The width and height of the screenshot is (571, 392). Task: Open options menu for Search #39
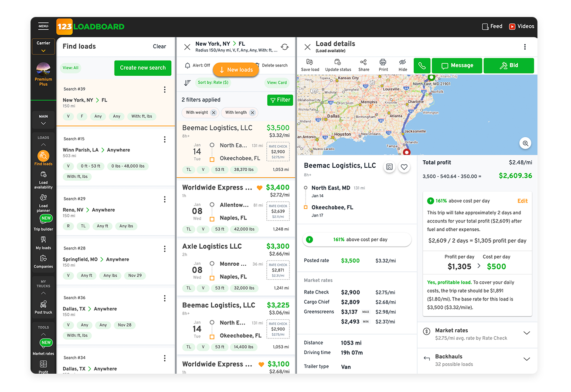(165, 90)
